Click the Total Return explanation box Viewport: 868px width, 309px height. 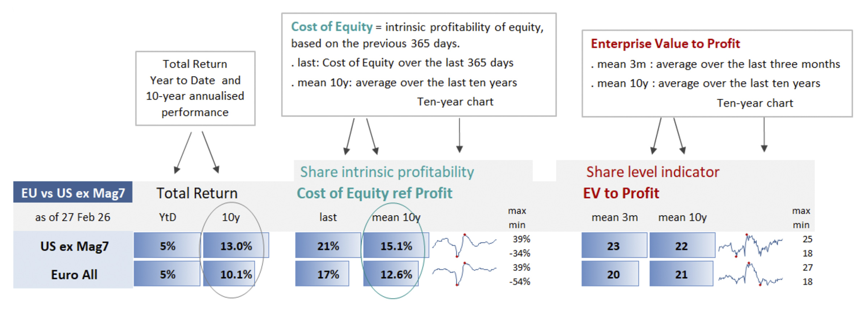pos(195,88)
